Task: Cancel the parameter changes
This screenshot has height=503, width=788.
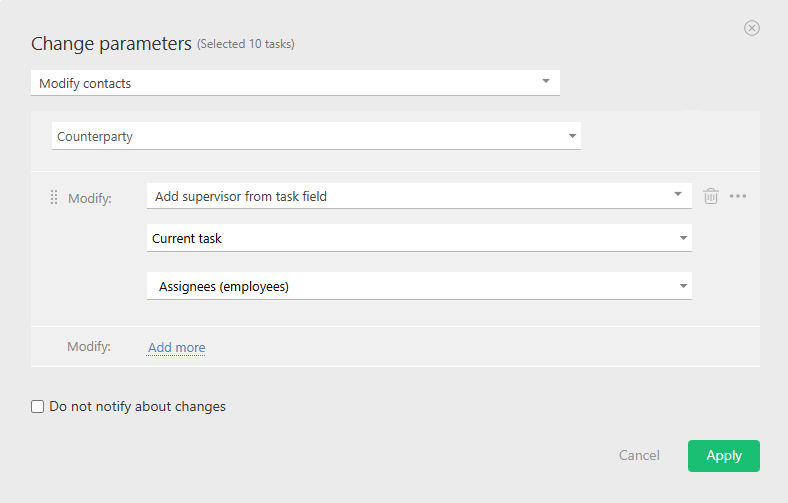Action: [639, 455]
